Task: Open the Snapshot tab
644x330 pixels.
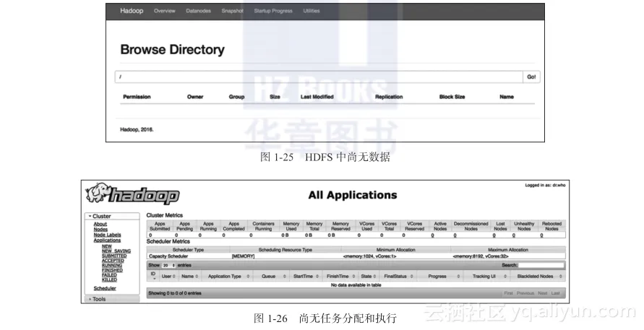Action: pyautogui.click(x=233, y=11)
